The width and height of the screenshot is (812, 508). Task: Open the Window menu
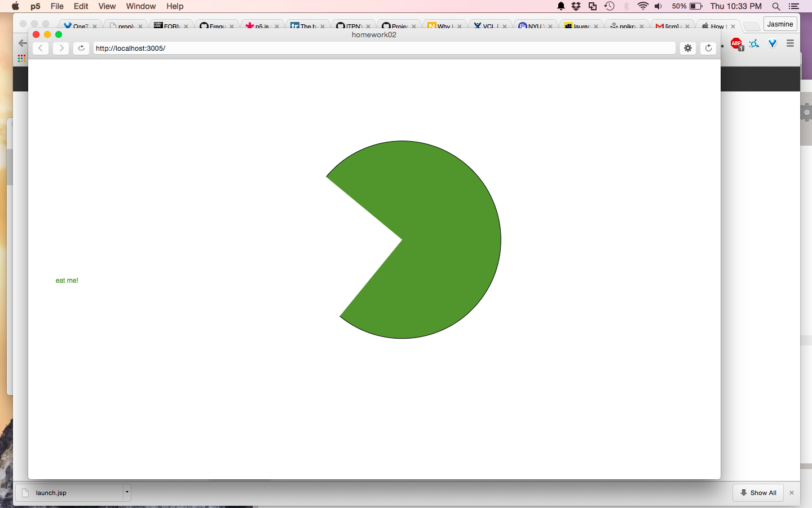(x=140, y=6)
